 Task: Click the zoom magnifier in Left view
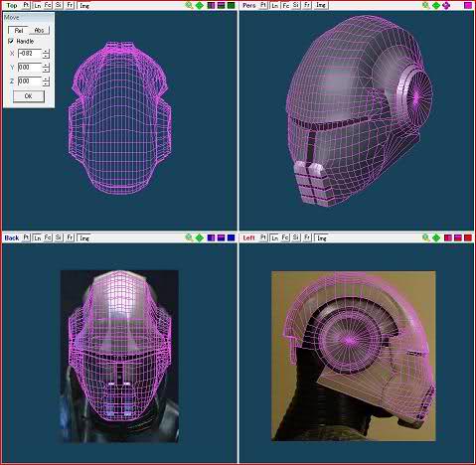point(426,237)
